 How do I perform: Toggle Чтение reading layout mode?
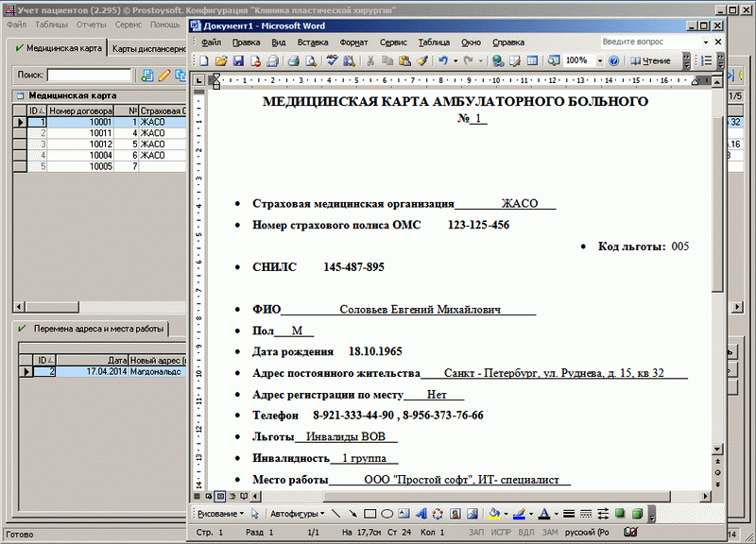click(x=650, y=60)
